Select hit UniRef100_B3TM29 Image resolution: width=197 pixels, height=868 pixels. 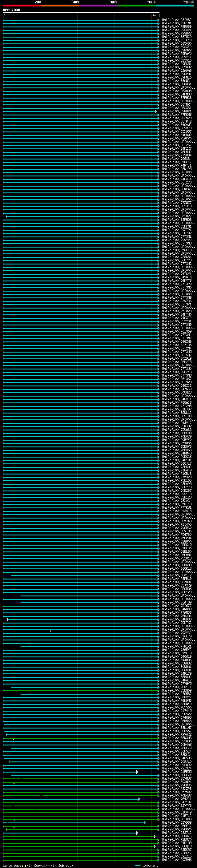coord(176,37)
